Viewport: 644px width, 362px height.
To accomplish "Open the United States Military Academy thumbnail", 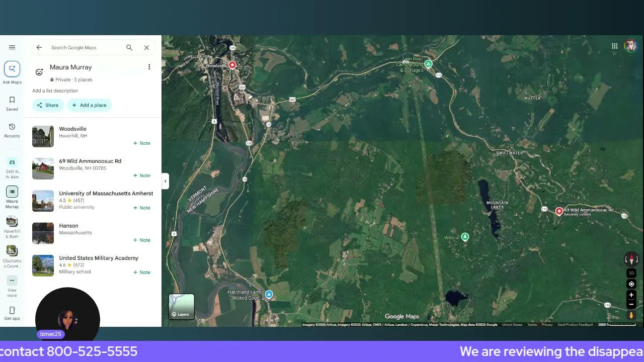I will pyautogui.click(x=43, y=265).
